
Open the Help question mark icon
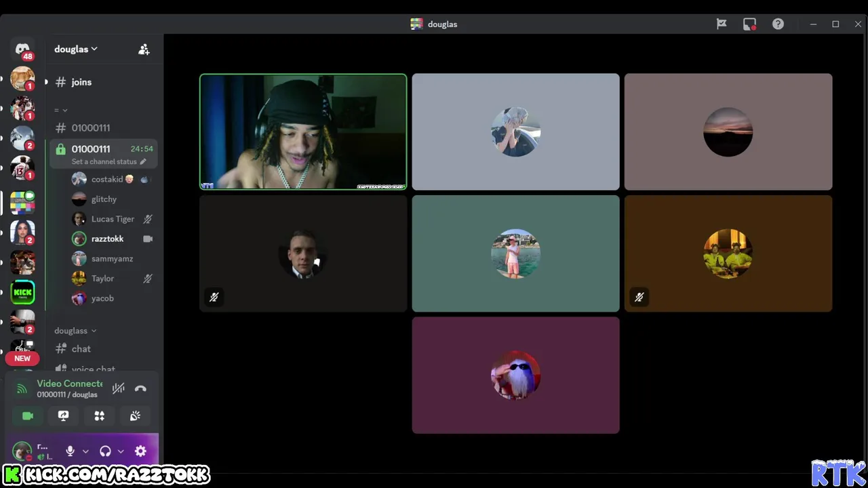778,24
